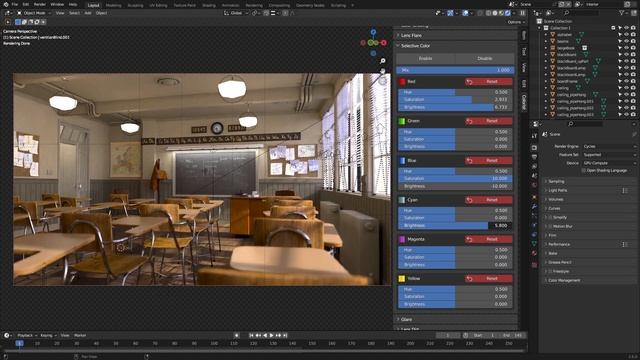The height and width of the screenshot is (360, 640).
Task: Enable the Motion Blur checkbox
Action: (x=550, y=226)
